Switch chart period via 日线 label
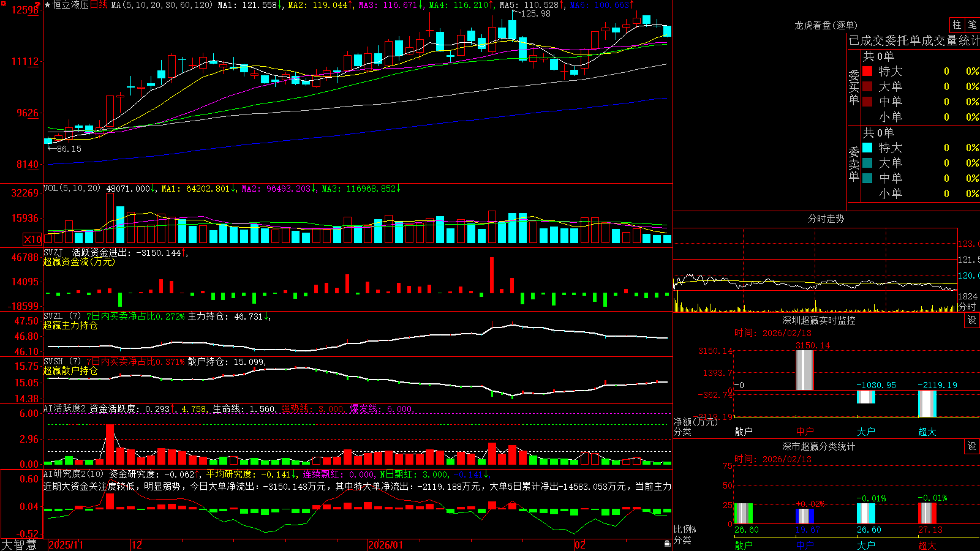The image size is (980, 551). coord(99,5)
